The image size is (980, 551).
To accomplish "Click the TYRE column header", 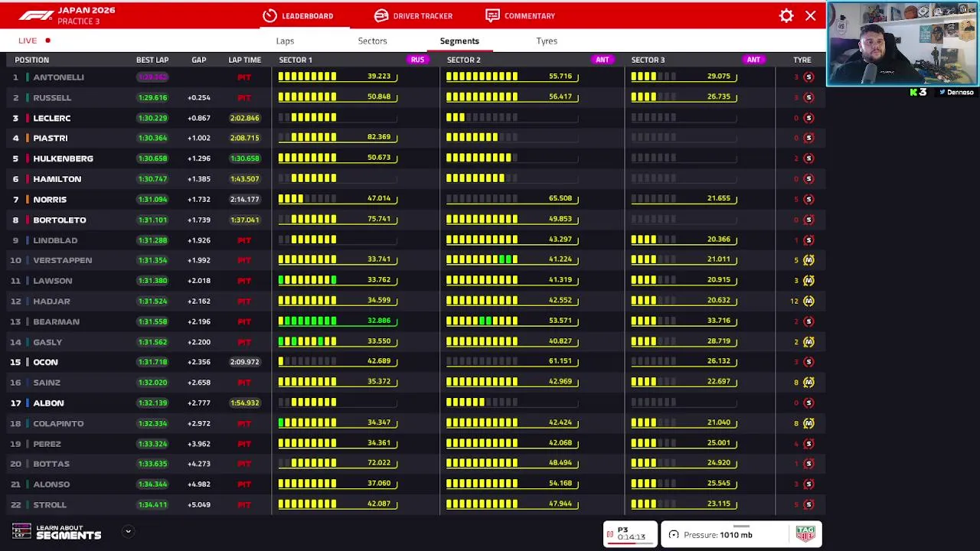I will pyautogui.click(x=802, y=60).
